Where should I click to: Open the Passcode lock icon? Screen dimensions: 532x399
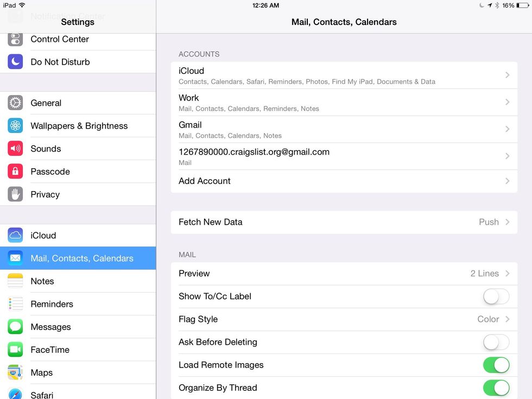coord(15,172)
